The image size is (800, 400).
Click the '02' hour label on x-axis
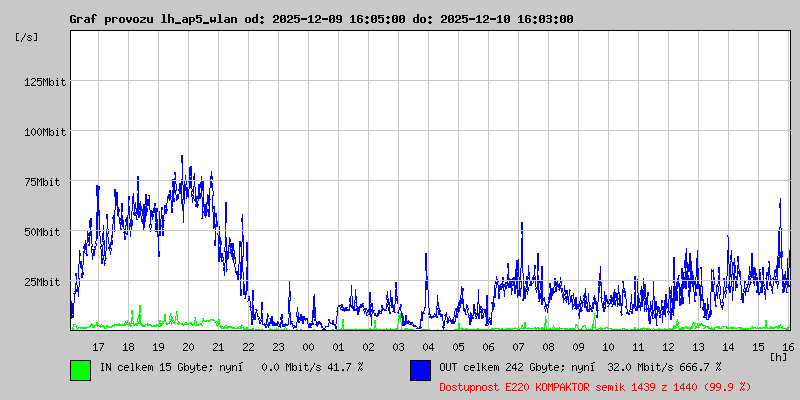[x=368, y=347]
